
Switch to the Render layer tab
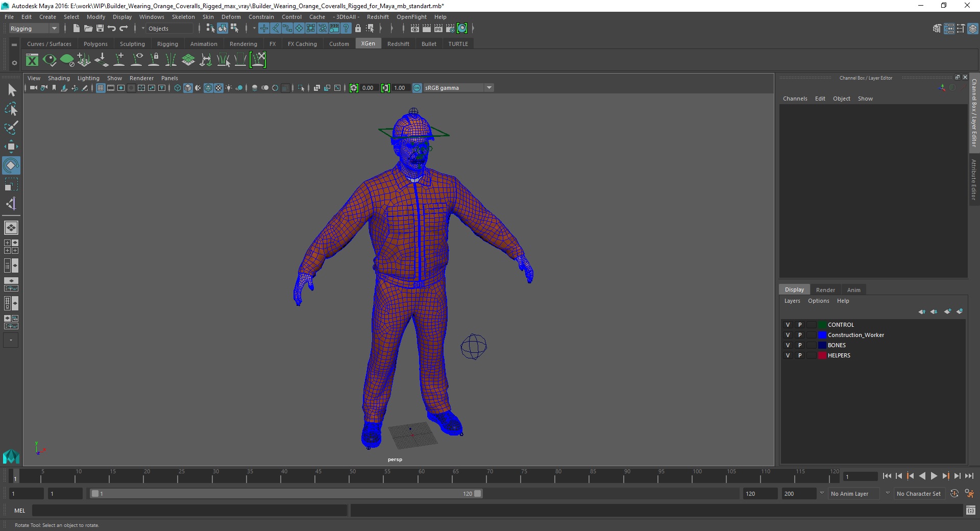pos(825,289)
